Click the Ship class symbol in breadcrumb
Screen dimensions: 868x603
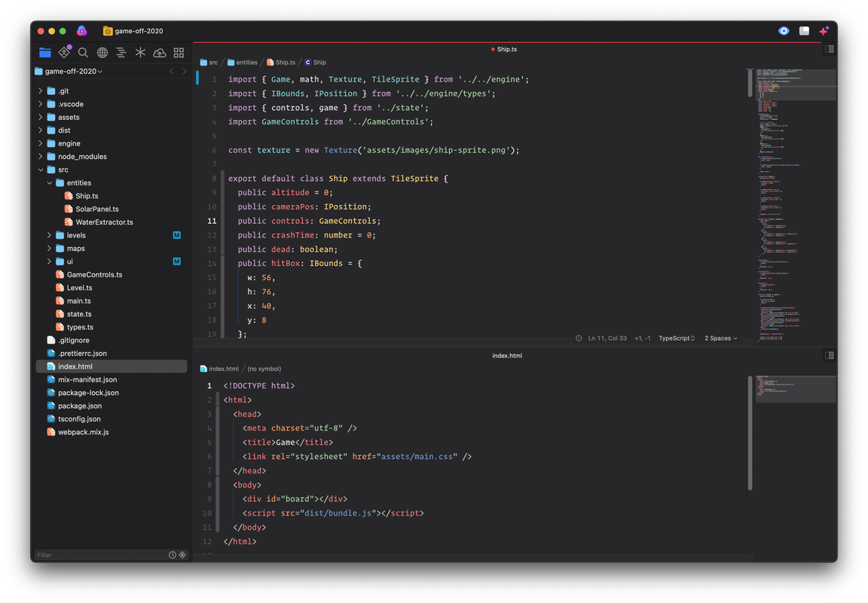click(316, 63)
